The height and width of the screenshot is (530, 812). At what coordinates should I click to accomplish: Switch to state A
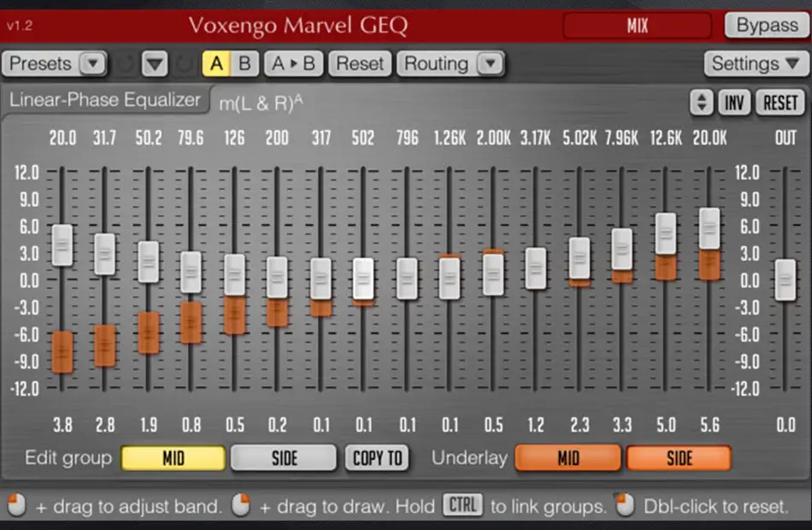point(216,64)
